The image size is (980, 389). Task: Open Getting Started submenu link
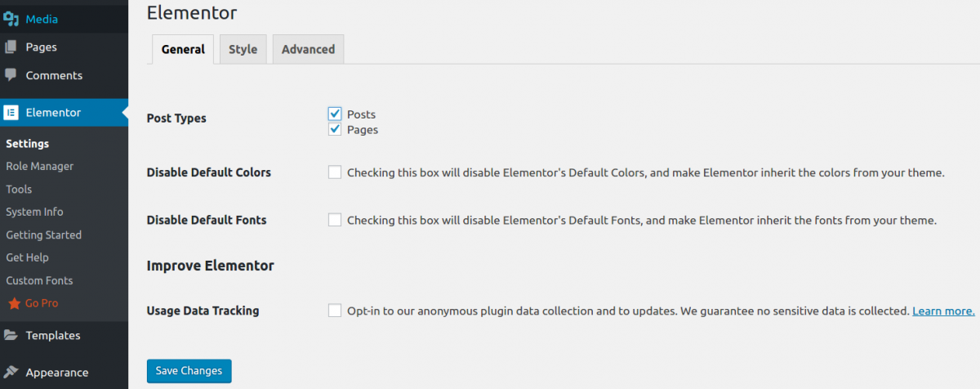coord(43,235)
